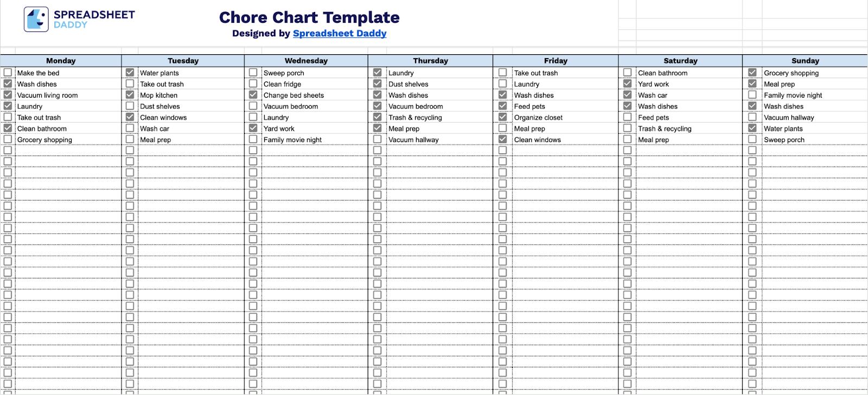Check Sunday's "Family movie night" checkbox
Image resolution: width=868 pixels, height=395 pixels.
pyautogui.click(x=752, y=95)
